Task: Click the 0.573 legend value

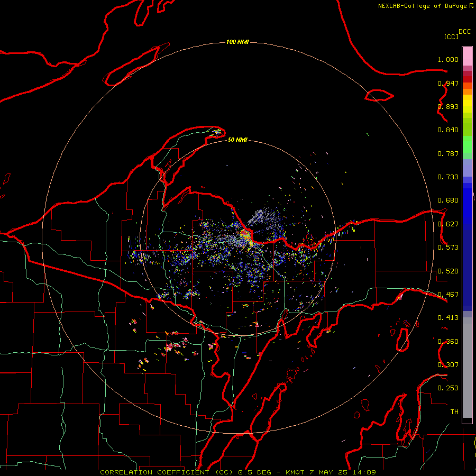Action: coord(448,248)
